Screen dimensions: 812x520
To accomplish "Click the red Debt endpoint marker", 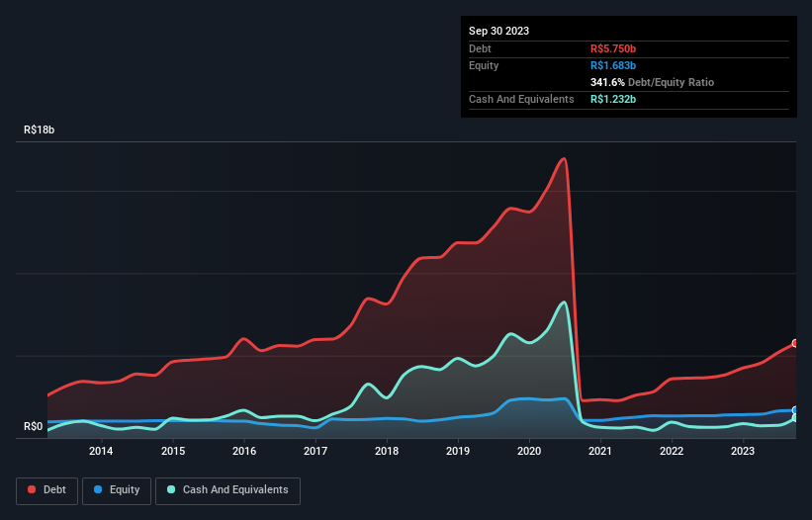I will click(x=795, y=344).
